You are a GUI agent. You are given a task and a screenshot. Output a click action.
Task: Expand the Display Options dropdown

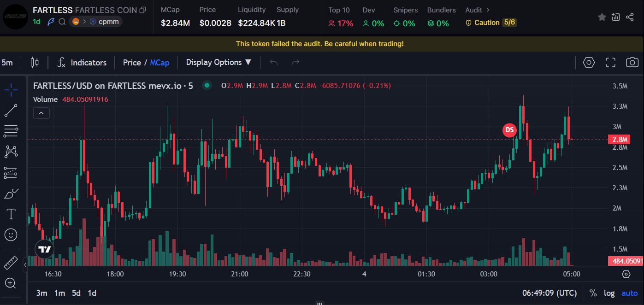coord(219,63)
